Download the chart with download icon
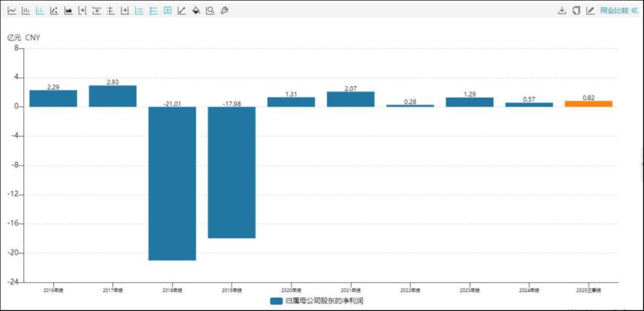The height and width of the screenshot is (311, 644). pos(562,11)
